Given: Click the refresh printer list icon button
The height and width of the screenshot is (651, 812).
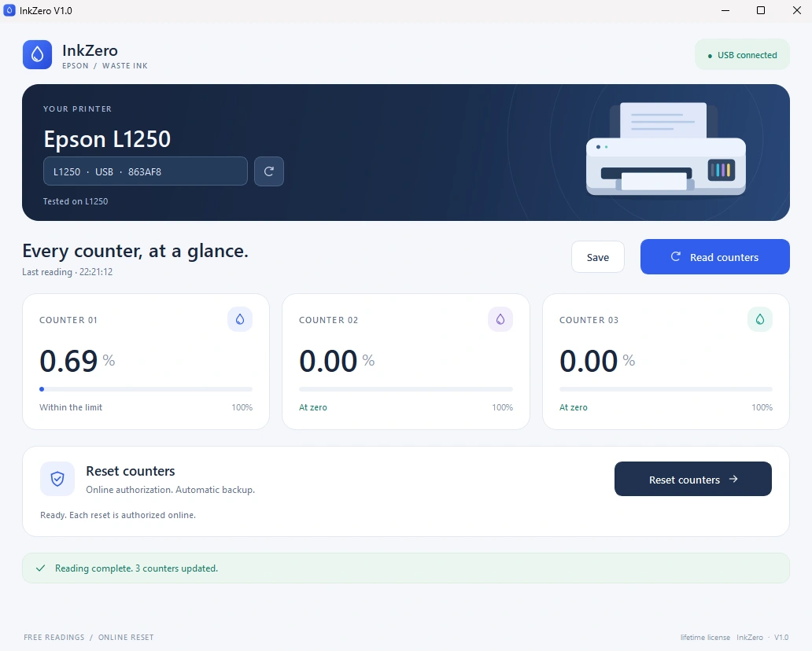Looking at the screenshot, I should point(269,171).
